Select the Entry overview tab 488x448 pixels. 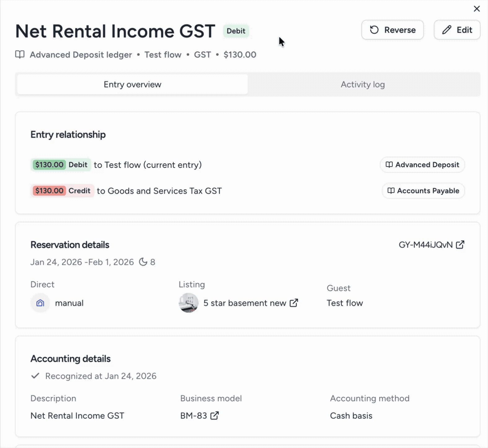point(132,85)
